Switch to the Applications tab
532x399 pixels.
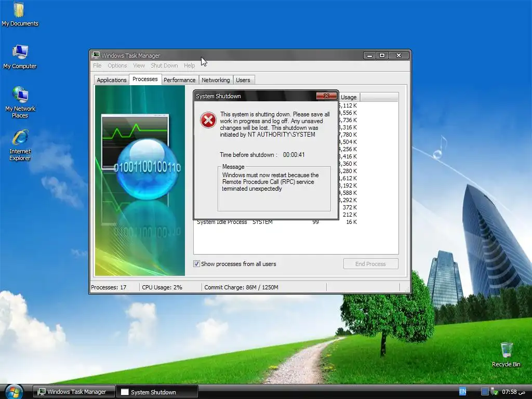(x=112, y=80)
